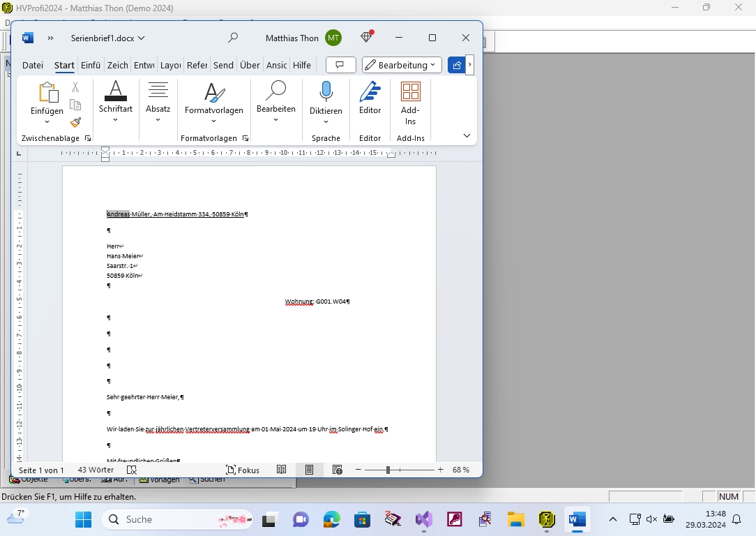This screenshot has height=536, width=756.
Task: Expand the Diktieren options arrow
Action: (x=326, y=122)
